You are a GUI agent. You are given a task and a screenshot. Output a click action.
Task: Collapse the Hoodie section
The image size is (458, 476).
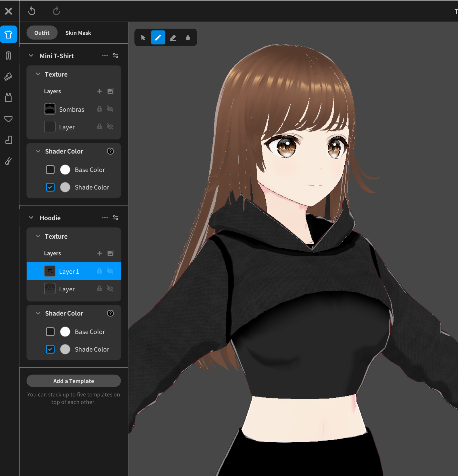[31, 218]
